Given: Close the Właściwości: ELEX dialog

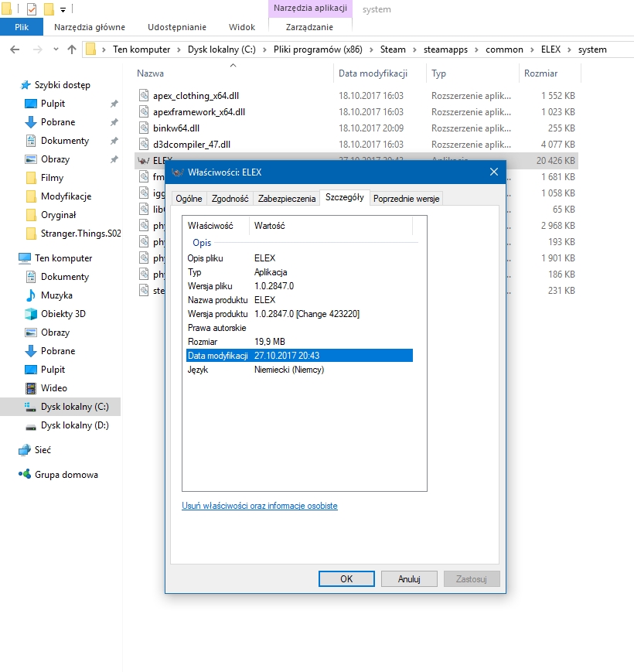Looking at the screenshot, I should pos(494,172).
